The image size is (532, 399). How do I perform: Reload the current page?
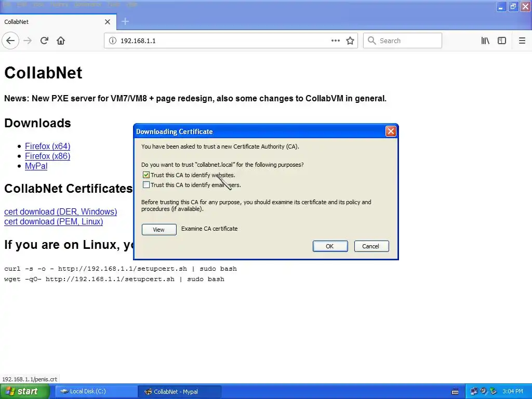[x=44, y=41]
